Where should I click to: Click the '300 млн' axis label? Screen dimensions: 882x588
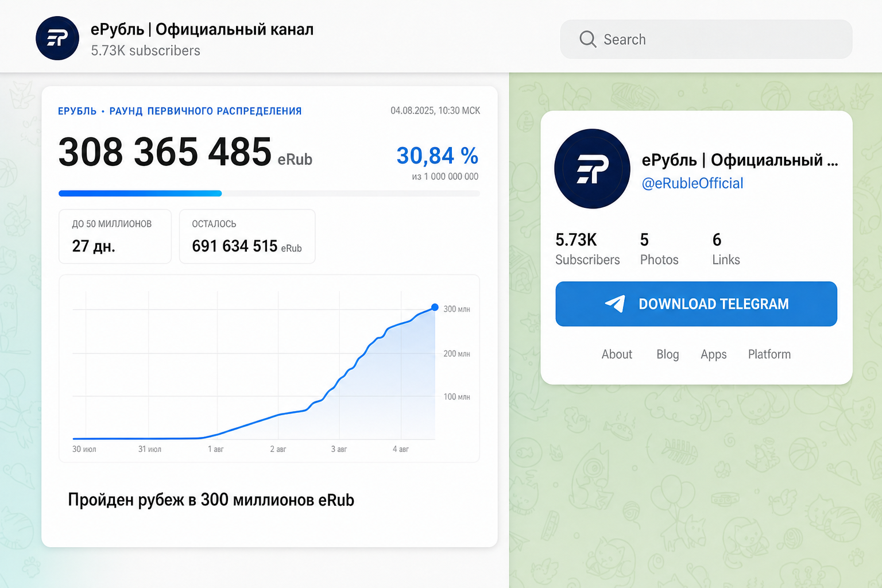pyautogui.click(x=457, y=309)
